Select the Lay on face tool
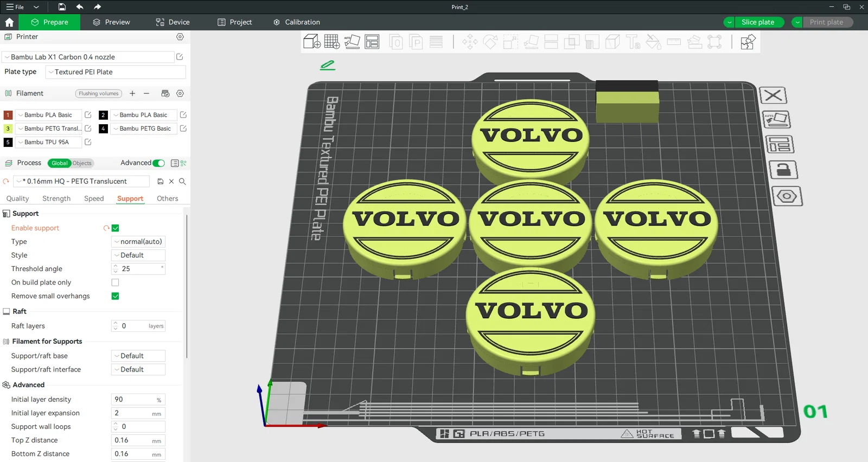The width and height of the screenshot is (868, 462). 531,42
